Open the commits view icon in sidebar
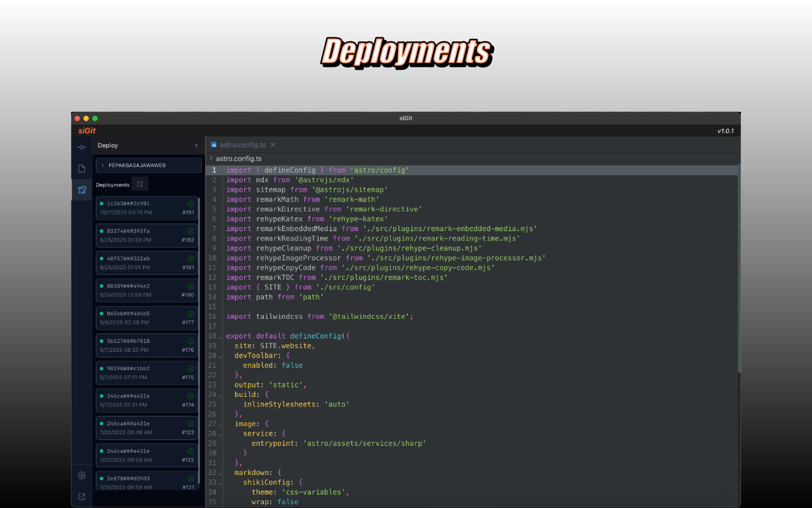 tap(81, 147)
